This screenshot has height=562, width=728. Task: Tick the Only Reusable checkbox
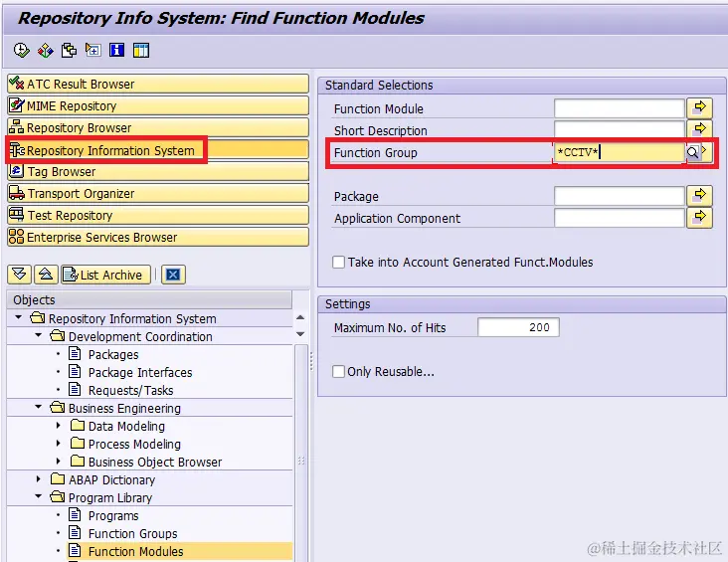[338, 372]
